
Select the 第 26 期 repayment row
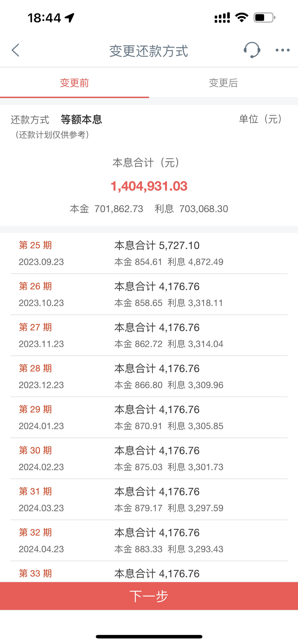point(149,294)
